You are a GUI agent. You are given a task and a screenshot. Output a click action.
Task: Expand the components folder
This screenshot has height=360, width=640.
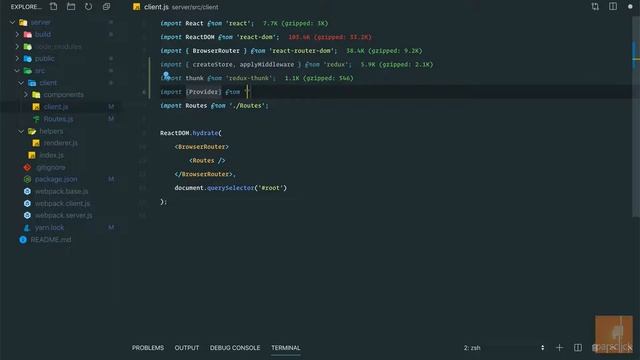click(26, 95)
